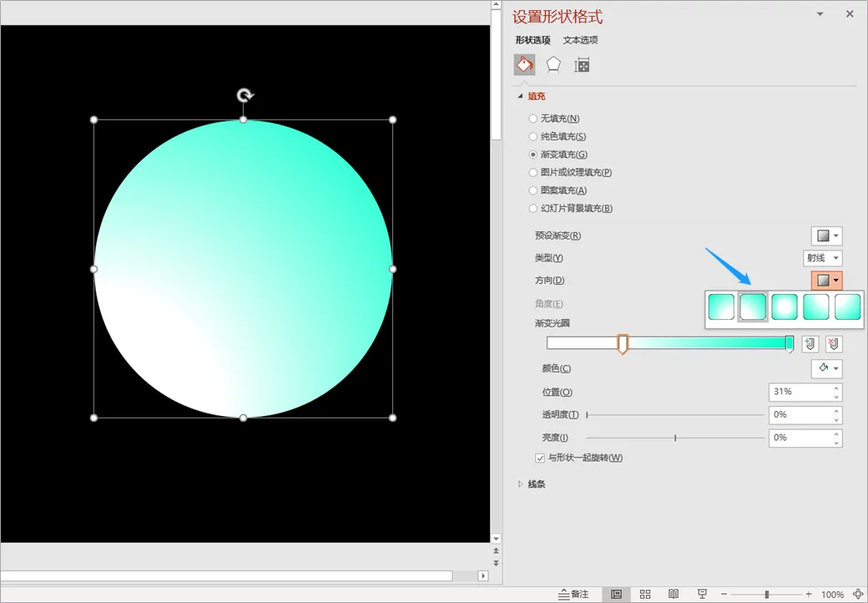Go to previous slide double-arrow button
The height and width of the screenshot is (603, 868).
(x=496, y=551)
